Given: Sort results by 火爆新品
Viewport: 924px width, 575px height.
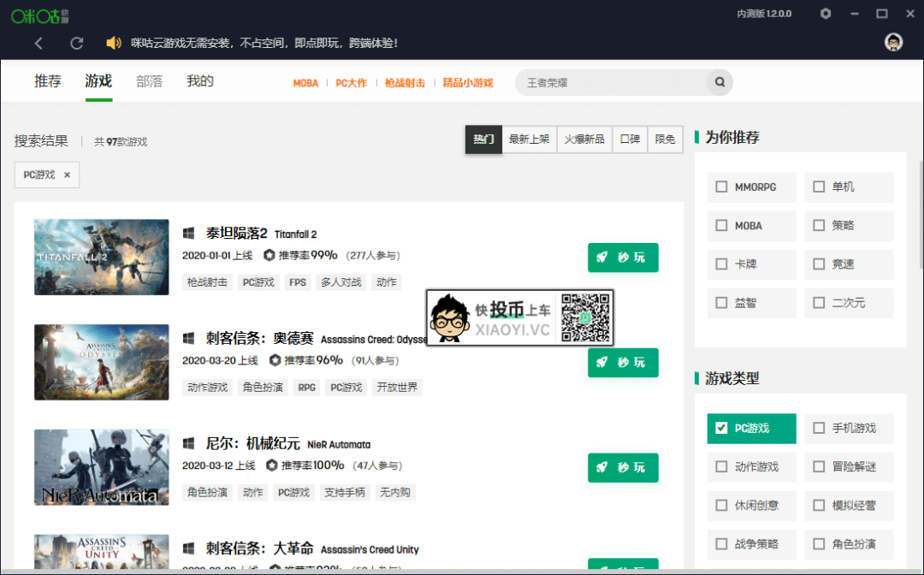Looking at the screenshot, I should pos(584,139).
